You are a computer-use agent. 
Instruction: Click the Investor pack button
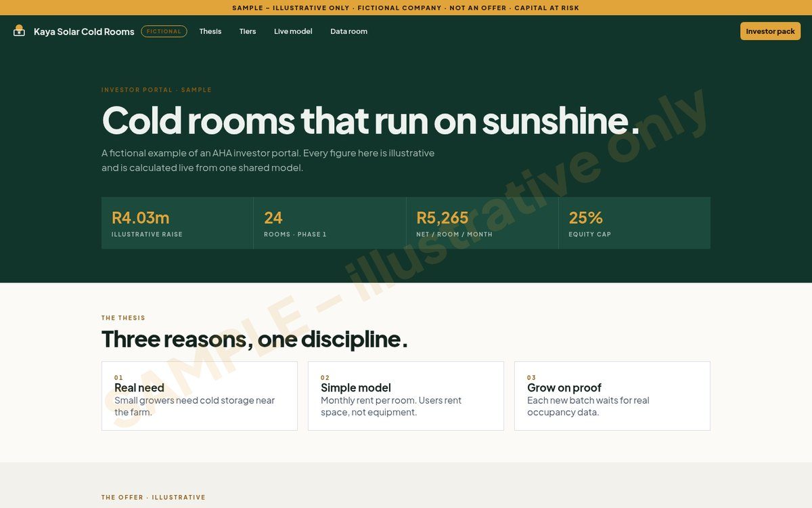point(770,31)
